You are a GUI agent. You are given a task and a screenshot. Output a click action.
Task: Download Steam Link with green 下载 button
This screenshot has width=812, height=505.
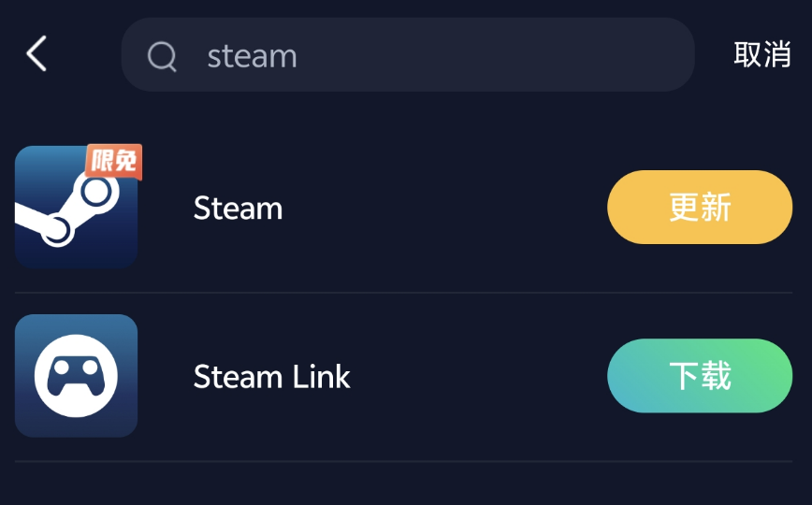point(700,376)
